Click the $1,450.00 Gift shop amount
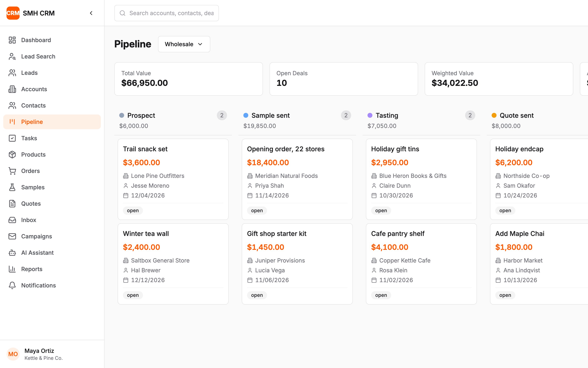This screenshot has height=368, width=588. click(x=265, y=247)
